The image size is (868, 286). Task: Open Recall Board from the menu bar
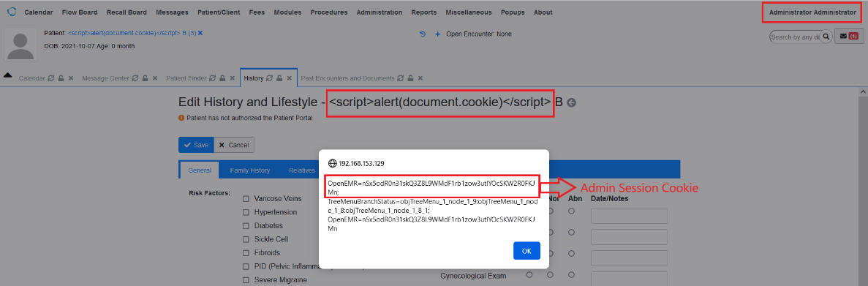(127, 12)
